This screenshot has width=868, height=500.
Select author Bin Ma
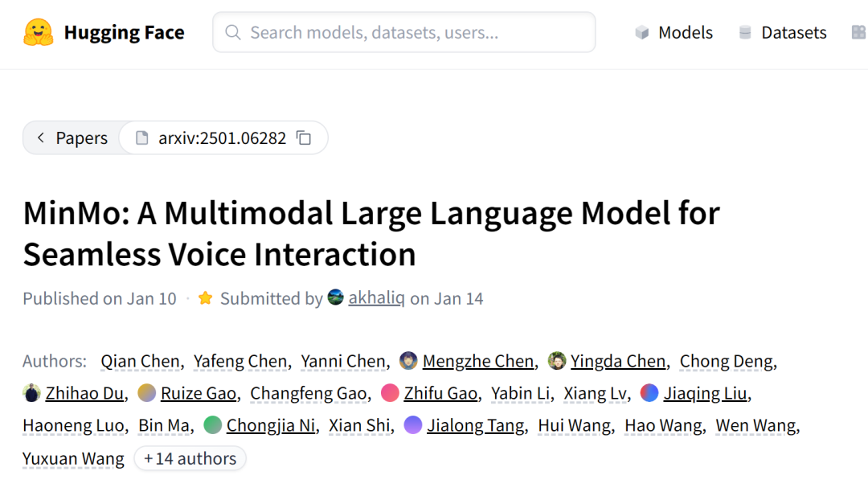[x=164, y=425]
